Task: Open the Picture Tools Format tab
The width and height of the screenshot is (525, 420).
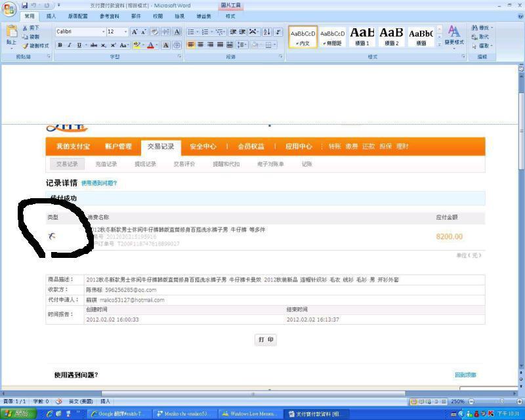Action: pos(230,16)
